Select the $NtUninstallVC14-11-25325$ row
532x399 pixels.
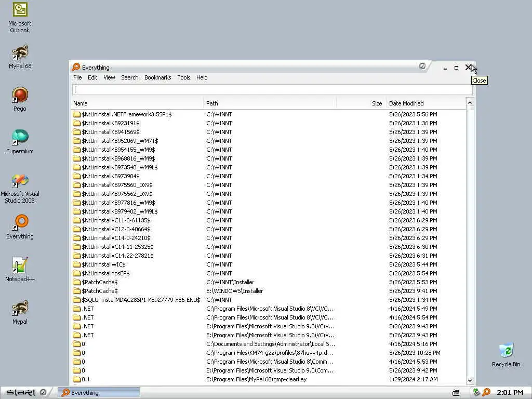pos(269,247)
